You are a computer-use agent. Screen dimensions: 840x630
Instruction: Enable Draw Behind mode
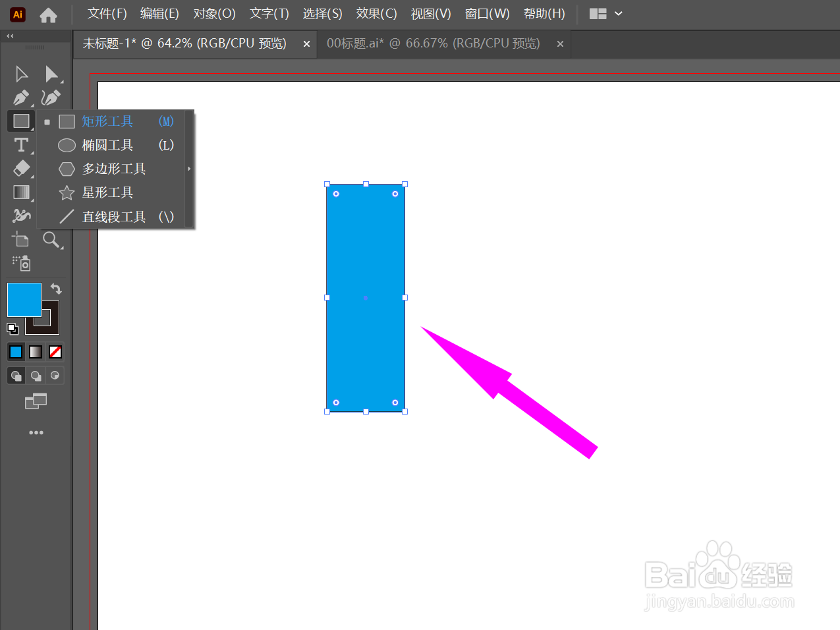pyautogui.click(x=36, y=376)
